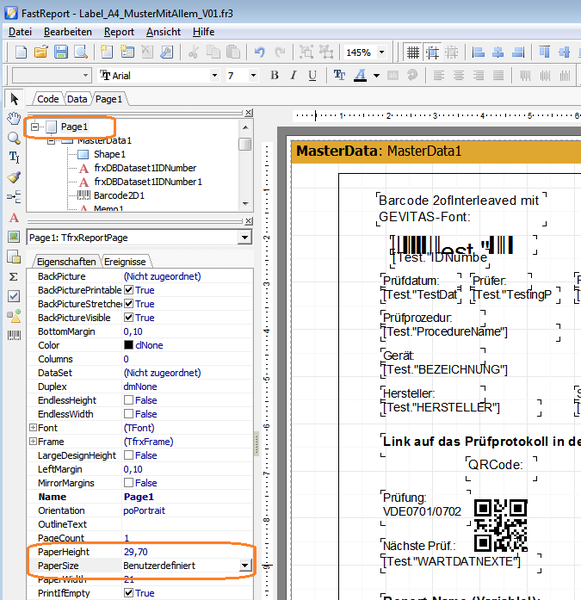Toggle the Align to grid icon
581x600 pixels.
click(432, 52)
